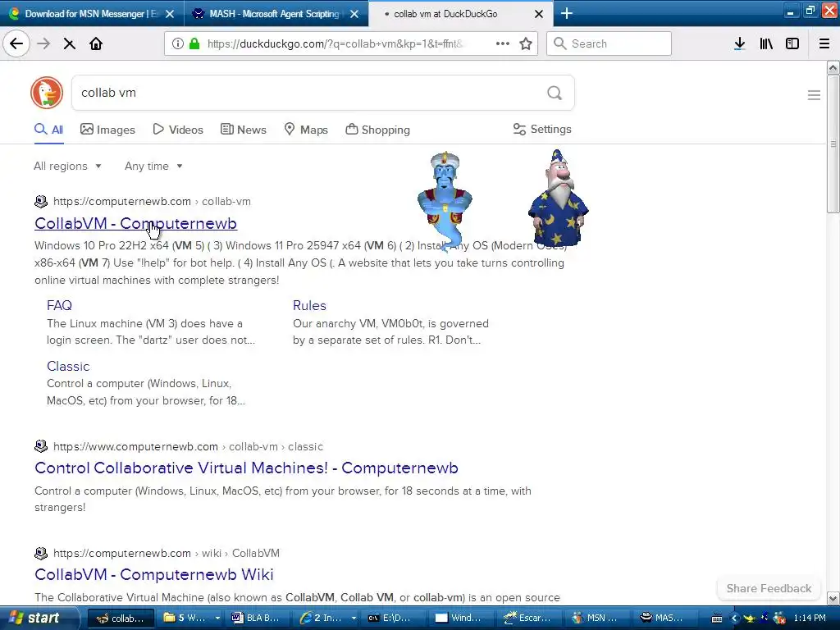Open the Rules sitelink
Image resolution: width=840 pixels, height=630 pixels.
(x=309, y=305)
